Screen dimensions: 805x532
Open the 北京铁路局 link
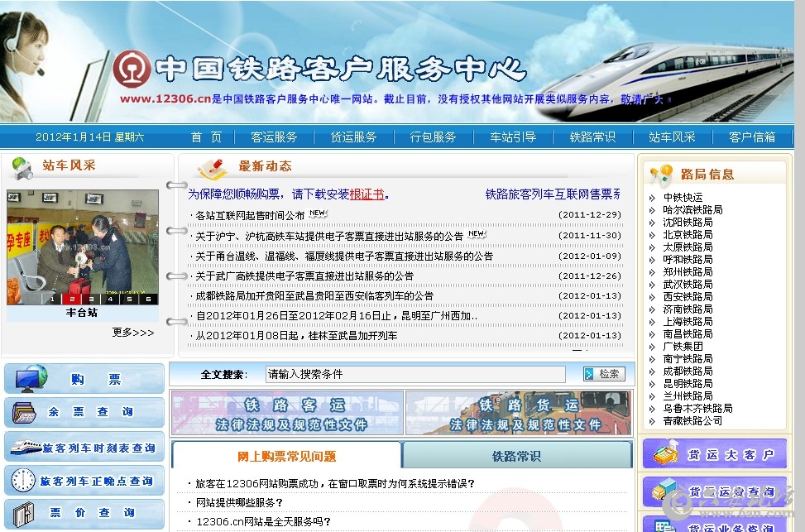coord(688,234)
